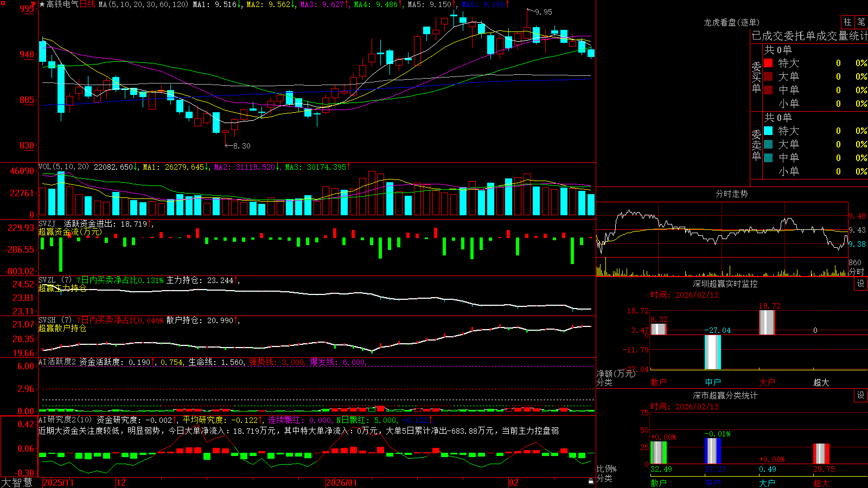Click the red question mark help icon
The height and width of the screenshot is (488, 868).
[x=33, y=4]
